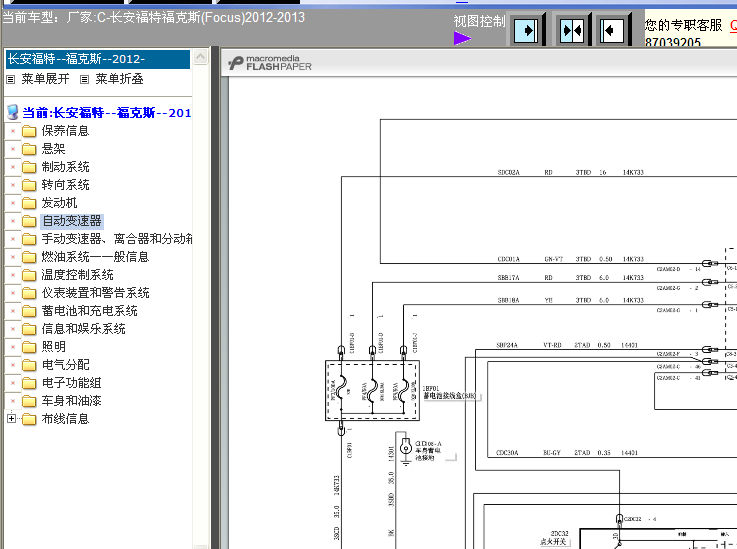Click the Macromedia FlashPaper logo
The width and height of the screenshot is (737, 549).
(x=270, y=63)
